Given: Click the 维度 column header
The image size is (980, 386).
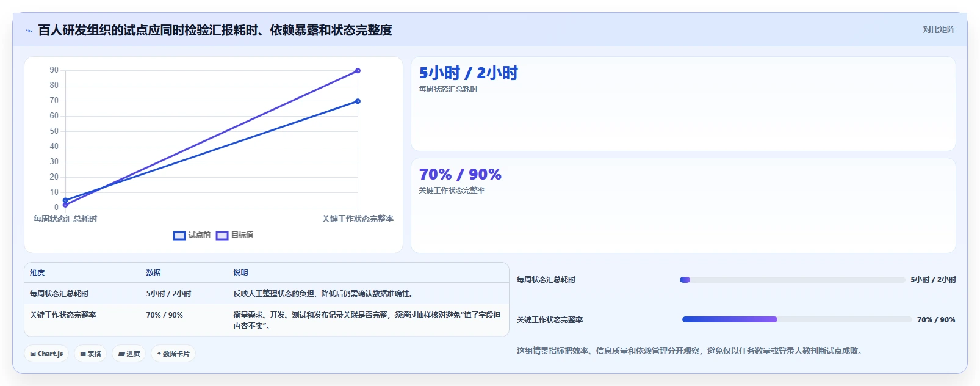Looking at the screenshot, I should [37, 273].
